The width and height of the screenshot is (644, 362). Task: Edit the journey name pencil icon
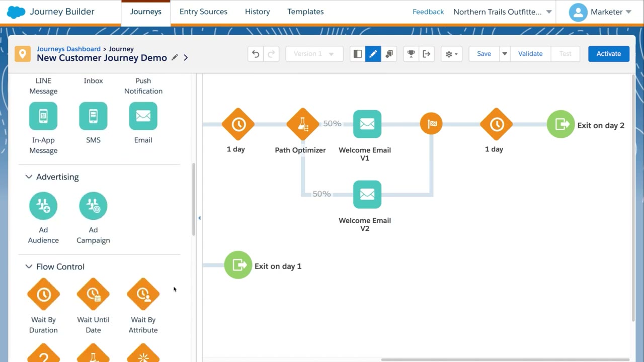pos(175,57)
